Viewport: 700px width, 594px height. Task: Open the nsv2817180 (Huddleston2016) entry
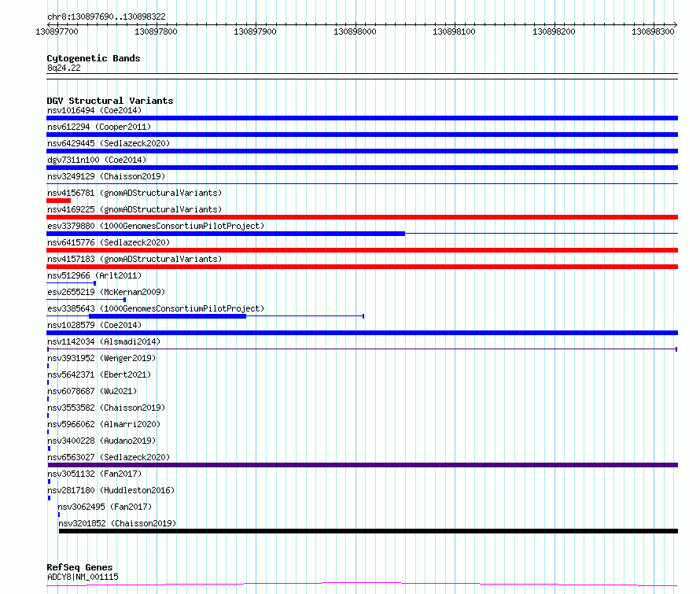pyautogui.click(x=111, y=490)
